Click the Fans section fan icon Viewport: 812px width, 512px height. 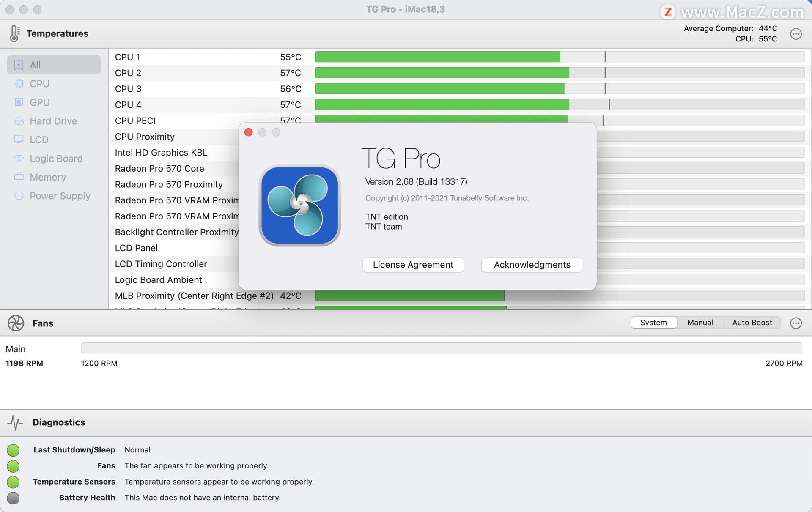[x=16, y=323]
